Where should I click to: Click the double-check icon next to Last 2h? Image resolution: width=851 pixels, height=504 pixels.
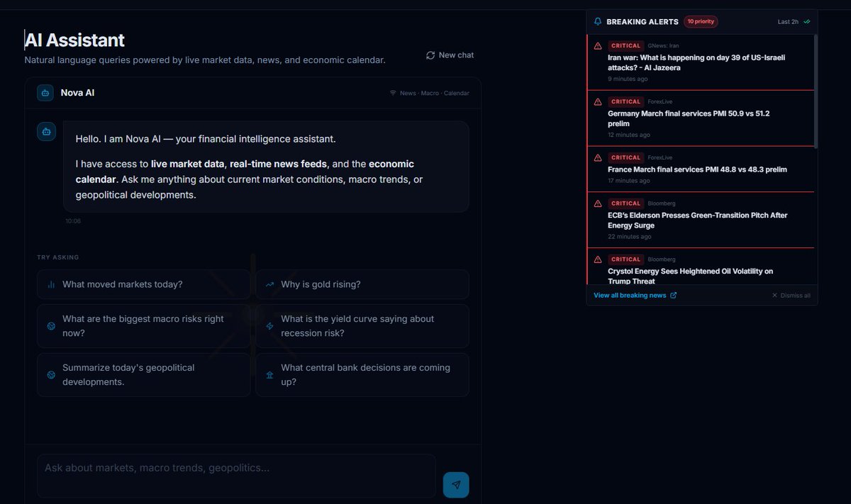coord(807,22)
